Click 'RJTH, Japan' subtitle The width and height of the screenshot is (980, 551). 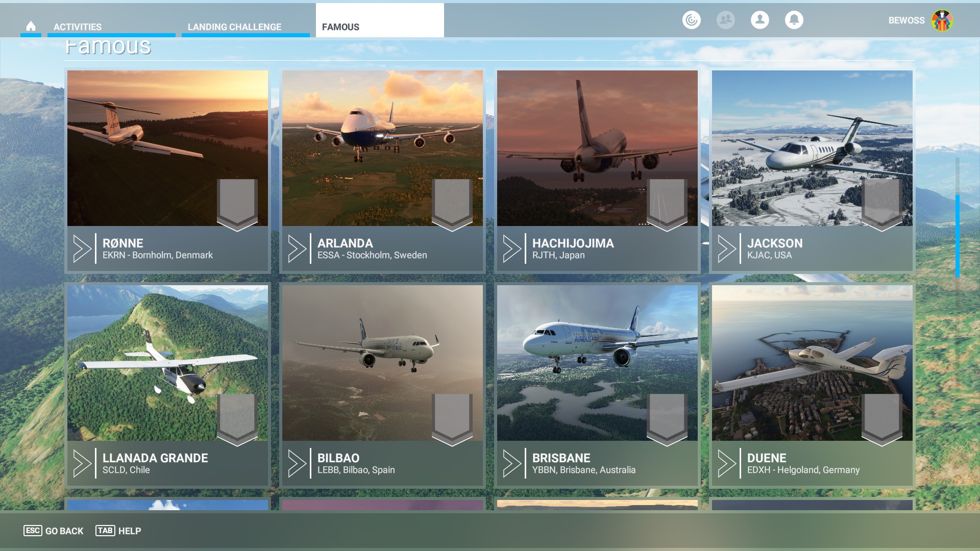(558, 255)
